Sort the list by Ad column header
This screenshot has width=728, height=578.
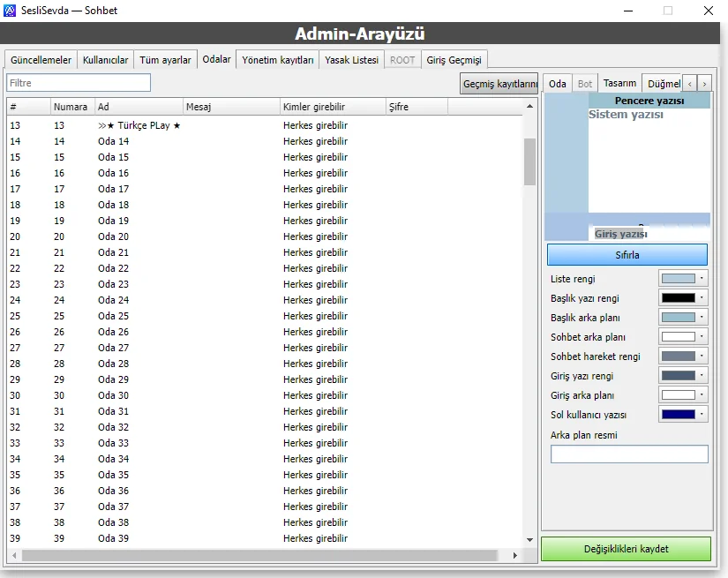pos(139,107)
